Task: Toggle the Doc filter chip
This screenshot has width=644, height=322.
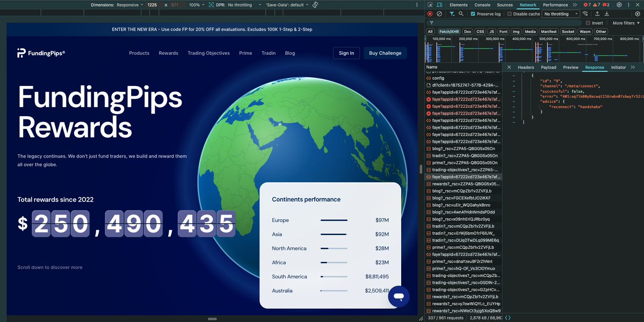Action: (x=467, y=32)
